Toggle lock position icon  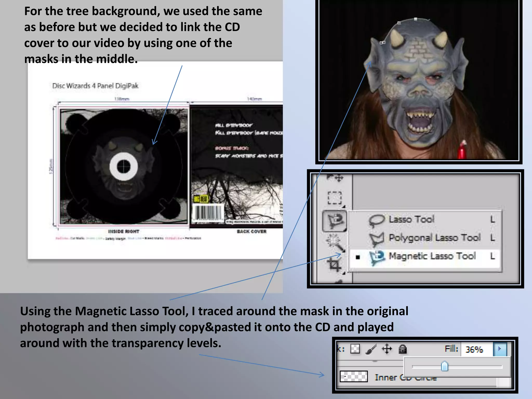click(x=387, y=349)
